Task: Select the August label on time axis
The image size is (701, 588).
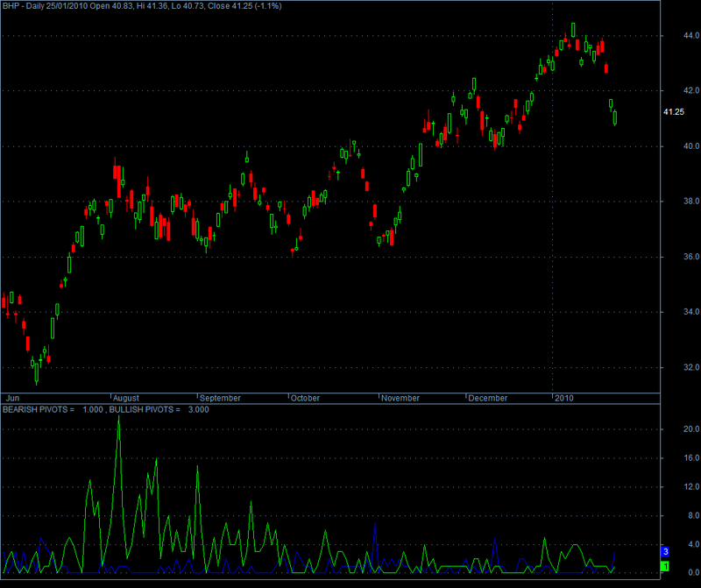Action: click(x=126, y=398)
